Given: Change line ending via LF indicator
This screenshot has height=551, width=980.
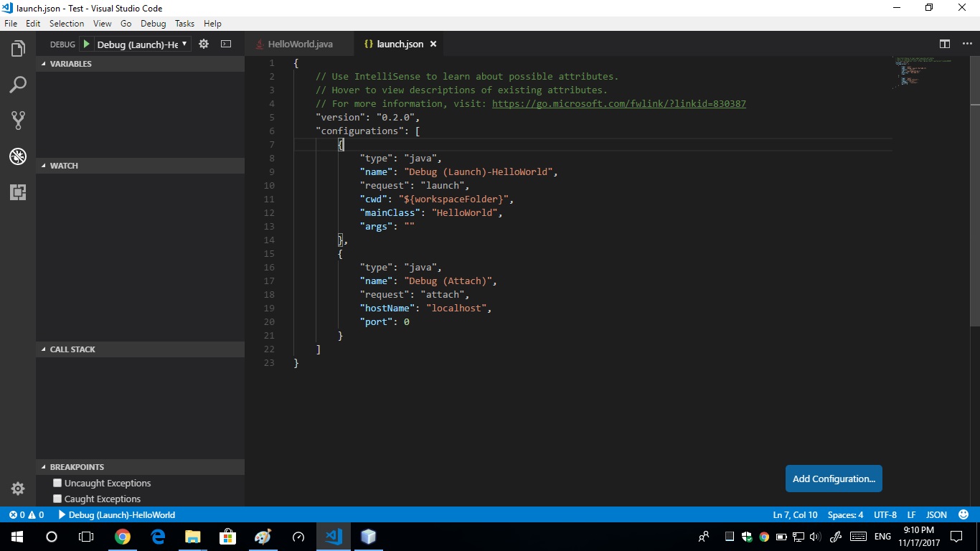Looking at the screenshot, I should coord(911,515).
